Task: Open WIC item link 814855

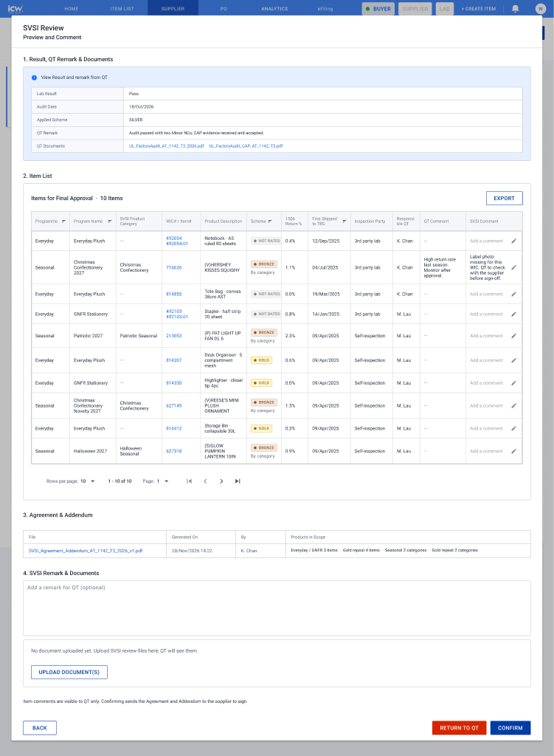Action: click(174, 294)
